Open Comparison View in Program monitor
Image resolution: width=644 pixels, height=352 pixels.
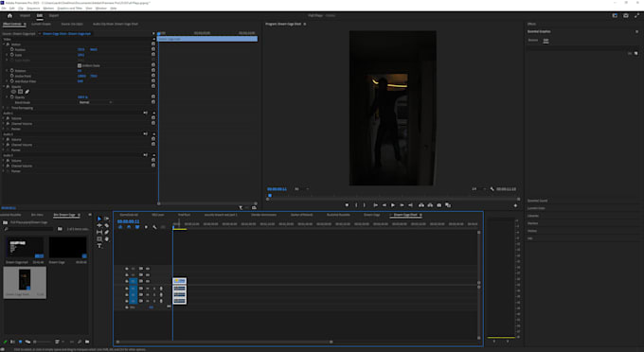pos(448,205)
